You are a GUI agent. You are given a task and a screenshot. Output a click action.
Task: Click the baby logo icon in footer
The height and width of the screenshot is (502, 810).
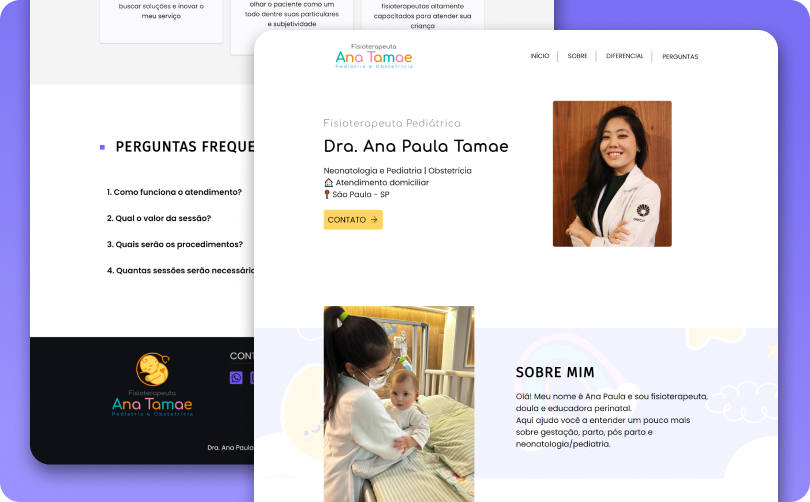coord(152,370)
